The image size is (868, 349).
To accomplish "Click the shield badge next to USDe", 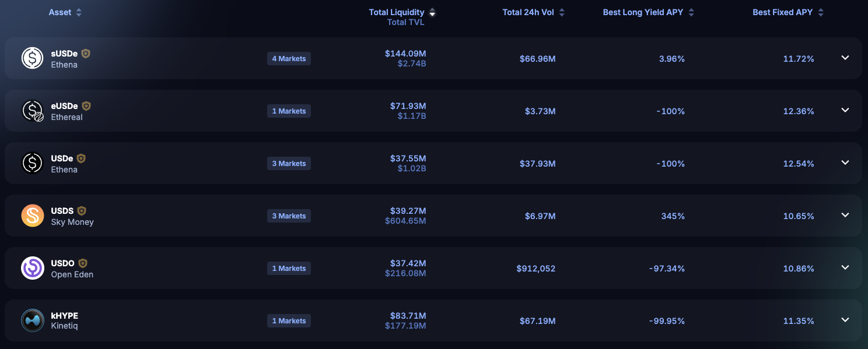I will (x=81, y=158).
